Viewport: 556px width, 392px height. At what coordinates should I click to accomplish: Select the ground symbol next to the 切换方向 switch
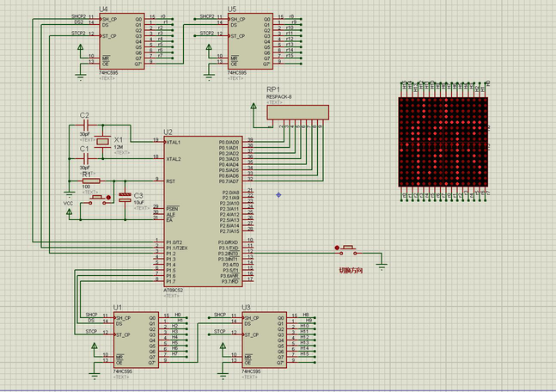point(382,266)
